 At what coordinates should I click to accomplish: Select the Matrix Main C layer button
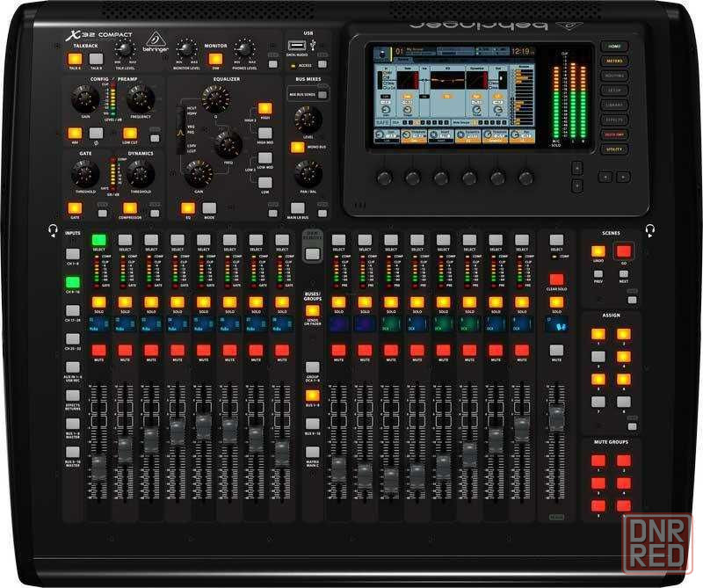click(x=313, y=452)
